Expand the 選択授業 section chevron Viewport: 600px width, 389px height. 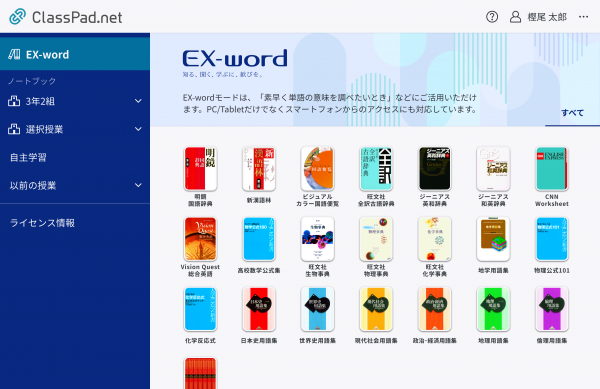click(138, 129)
